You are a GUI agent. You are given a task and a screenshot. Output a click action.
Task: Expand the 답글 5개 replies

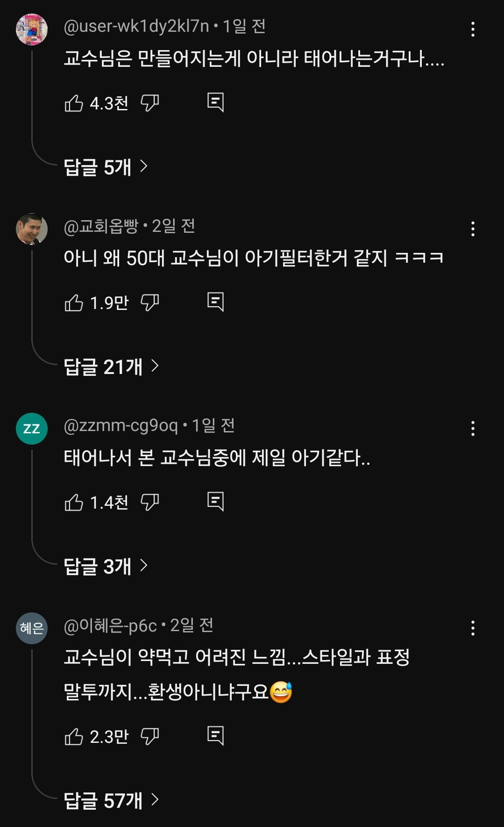point(106,167)
